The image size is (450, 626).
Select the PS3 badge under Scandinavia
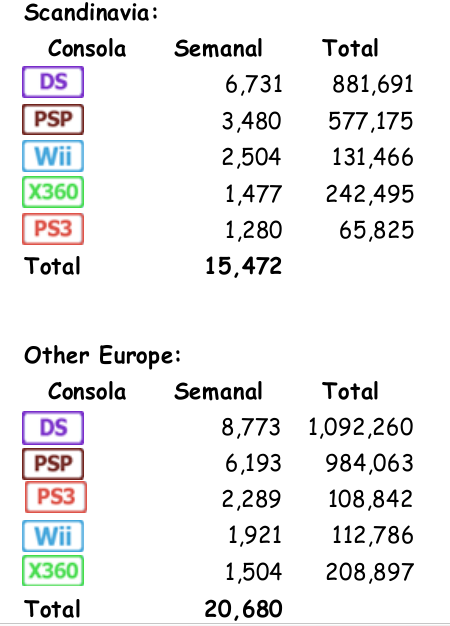(x=53, y=229)
